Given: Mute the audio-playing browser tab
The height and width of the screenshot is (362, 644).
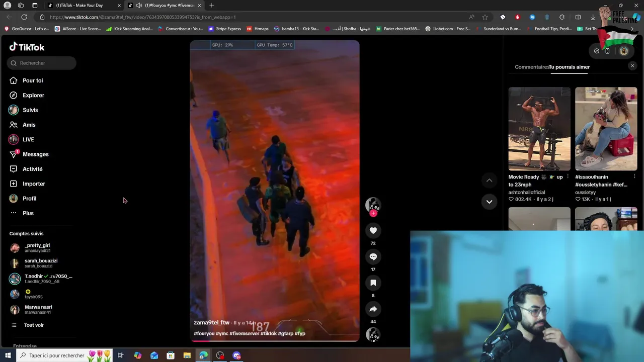Looking at the screenshot, I should (139, 6).
